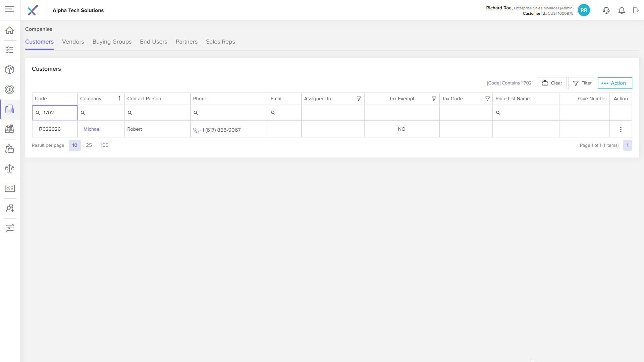
Task: Click the headset support icon
Action: point(606,10)
